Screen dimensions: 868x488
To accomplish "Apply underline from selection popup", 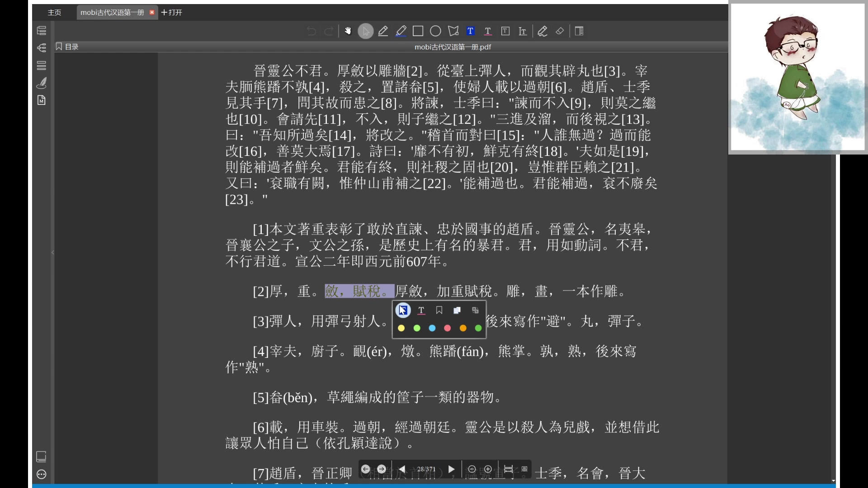I will (421, 310).
